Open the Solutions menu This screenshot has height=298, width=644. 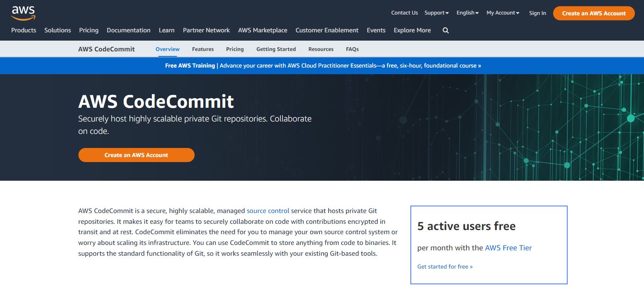click(x=58, y=30)
